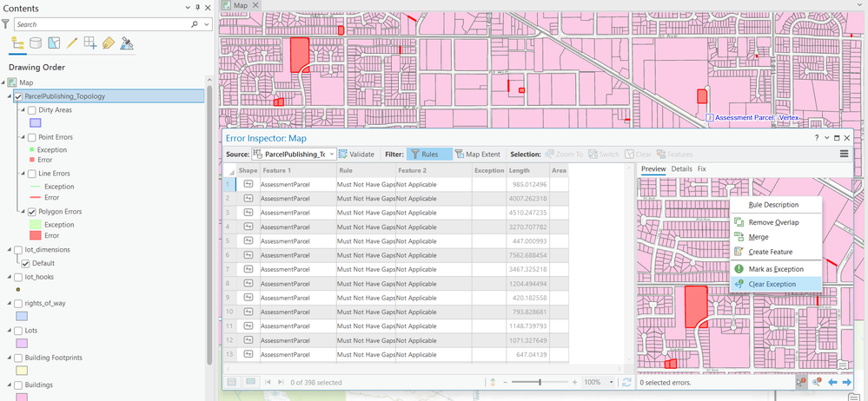868x401 pixels.
Task: Collapse the ParcelPublishing_Topology layer group
Action: [x=8, y=96]
